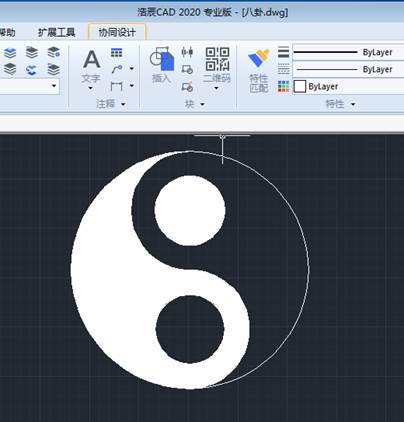
Task: Select the leader line annotation icon
Action: (x=117, y=69)
